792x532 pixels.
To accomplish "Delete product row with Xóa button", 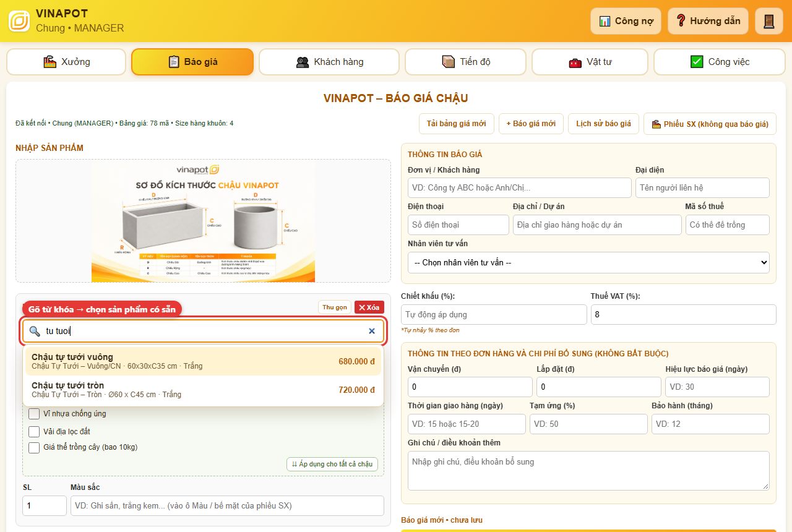I will [369, 307].
